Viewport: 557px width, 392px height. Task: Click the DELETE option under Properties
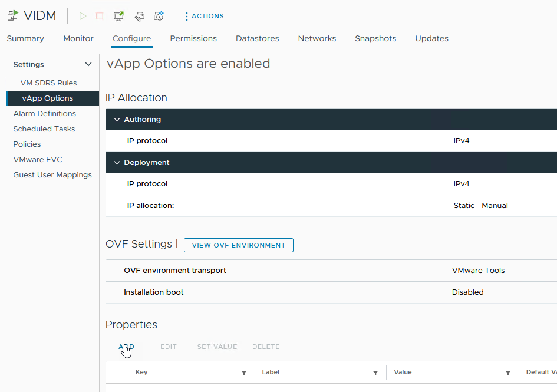tap(266, 347)
